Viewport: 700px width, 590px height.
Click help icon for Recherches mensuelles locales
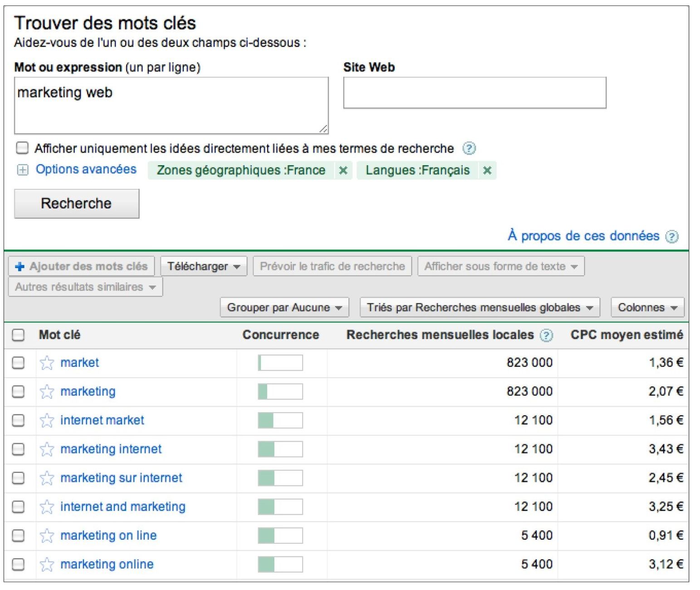click(546, 335)
